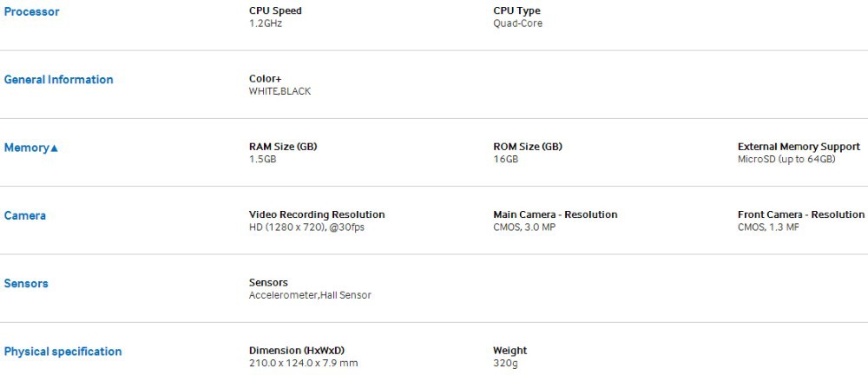Select the CPU Type label
This screenshot has width=868, height=375.
pyautogui.click(x=516, y=11)
